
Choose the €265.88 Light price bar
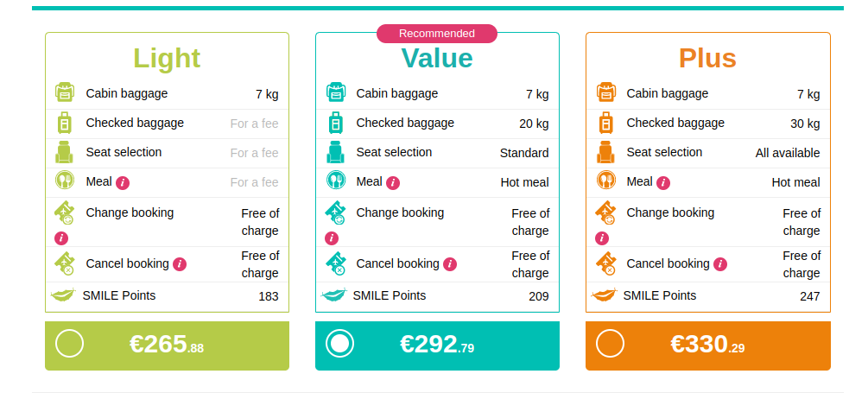click(x=167, y=345)
